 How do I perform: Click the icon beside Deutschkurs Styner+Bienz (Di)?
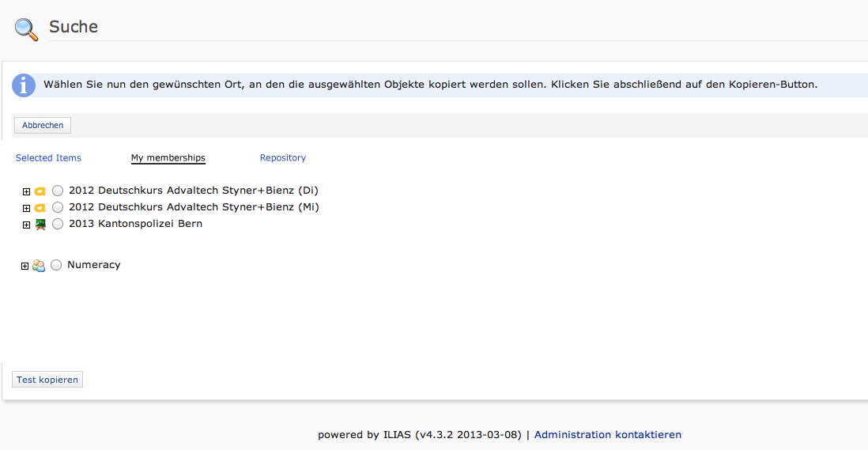(x=40, y=191)
